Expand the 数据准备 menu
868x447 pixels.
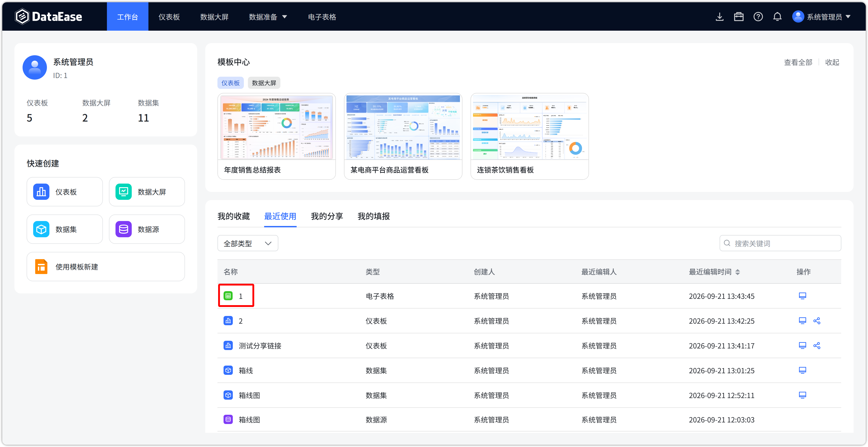pos(268,17)
